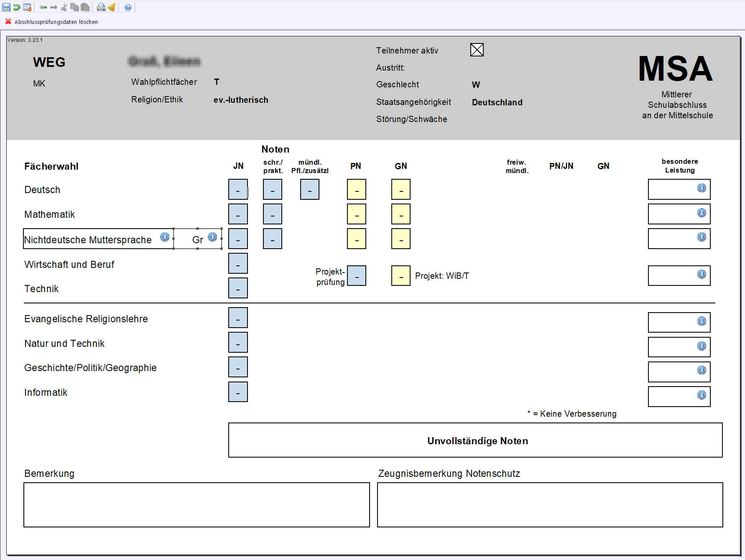Click info icon in Evangelische Religionslehre Leistung box

(702, 321)
